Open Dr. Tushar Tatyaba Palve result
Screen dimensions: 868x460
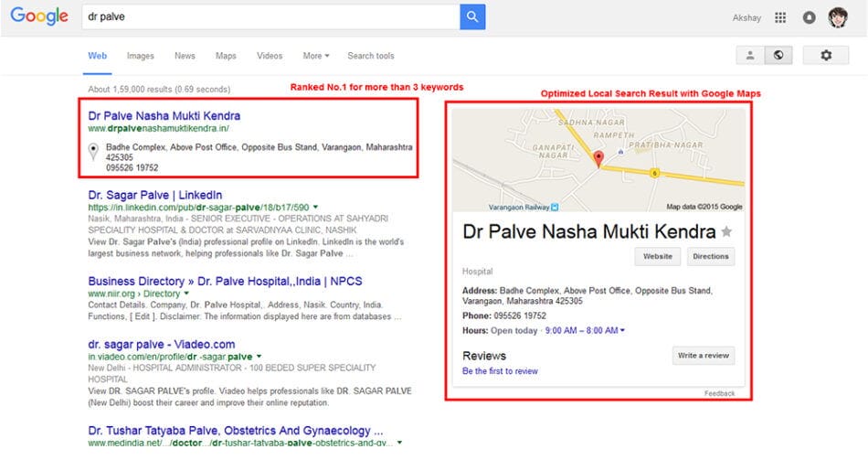click(235, 431)
